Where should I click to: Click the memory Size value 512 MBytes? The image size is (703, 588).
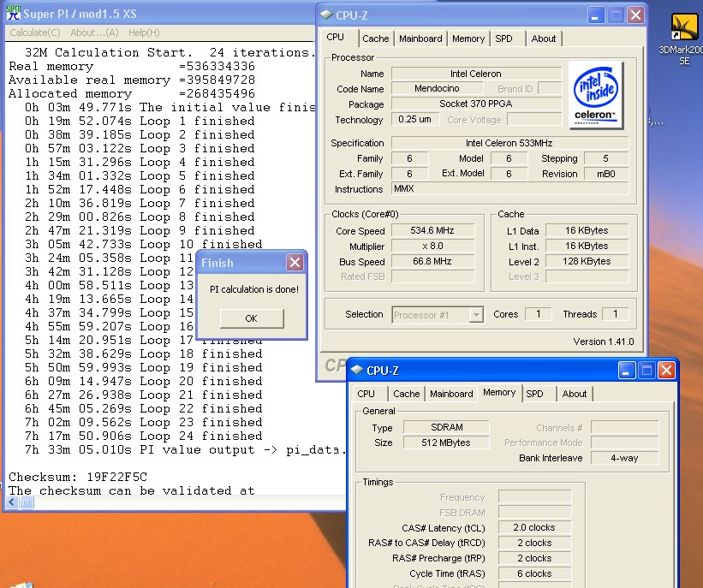[447, 442]
